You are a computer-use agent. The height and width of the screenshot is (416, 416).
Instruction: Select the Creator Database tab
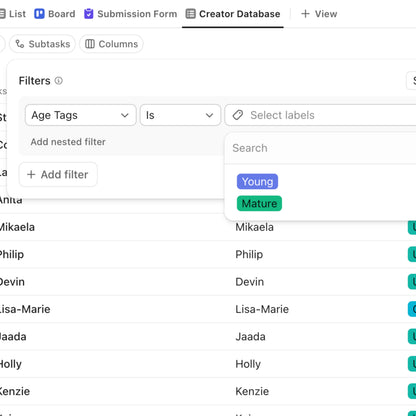[233, 14]
